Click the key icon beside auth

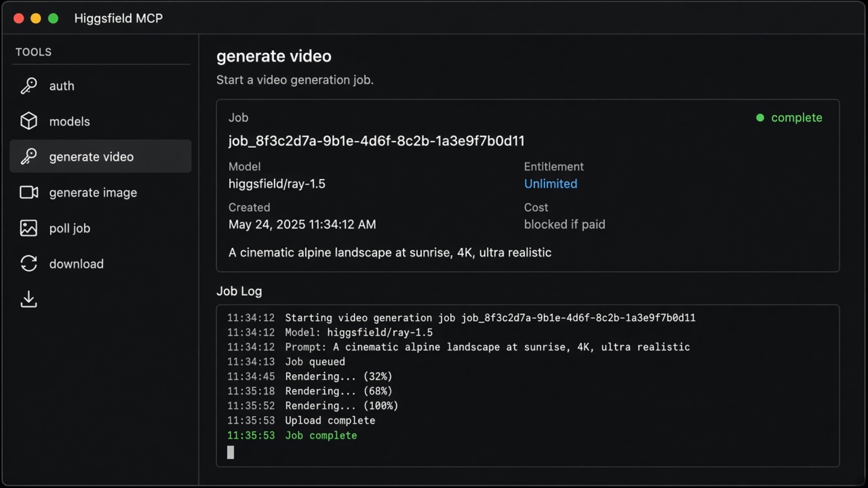[28, 86]
